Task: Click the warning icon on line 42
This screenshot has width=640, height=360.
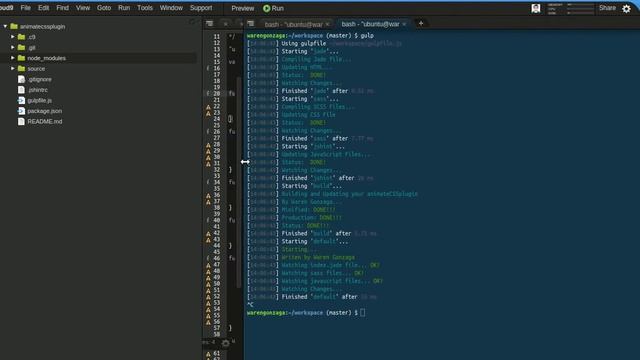Action: coord(208,233)
